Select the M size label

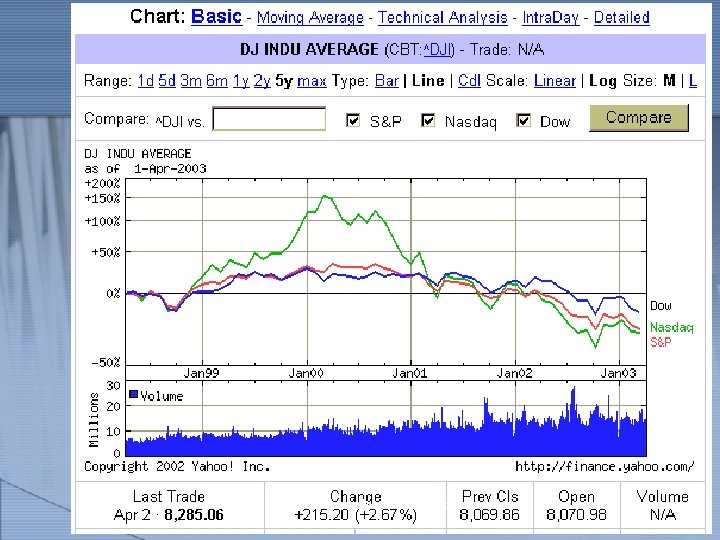click(x=669, y=81)
